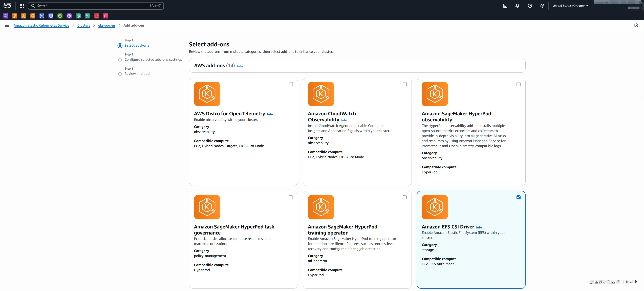Open the notifications bell icon
This screenshot has height=291, width=644.
click(x=517, y=6)
